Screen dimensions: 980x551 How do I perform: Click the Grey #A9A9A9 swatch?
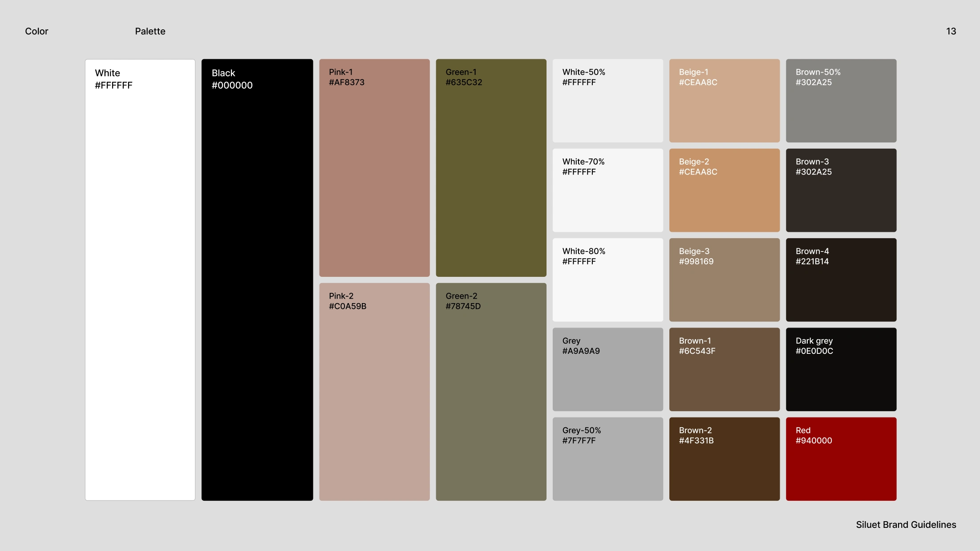607,369
